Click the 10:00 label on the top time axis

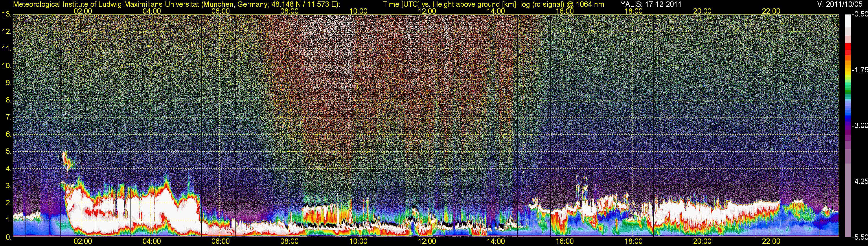tap(358, 11)
